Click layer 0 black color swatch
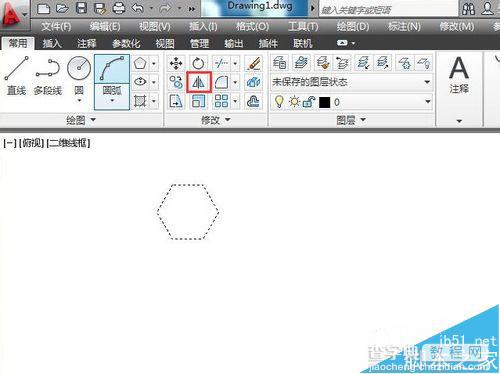The height and width of the screenshot is (374, 500). [324, 102]
